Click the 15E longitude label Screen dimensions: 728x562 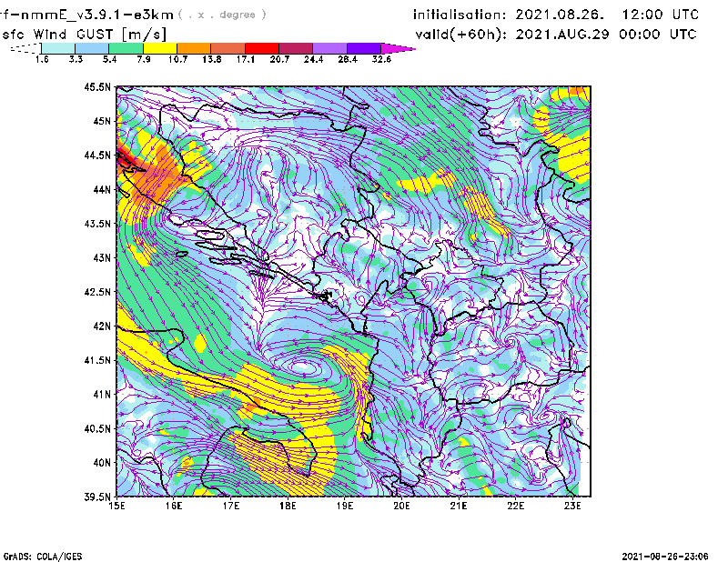(x=116, y=506)
